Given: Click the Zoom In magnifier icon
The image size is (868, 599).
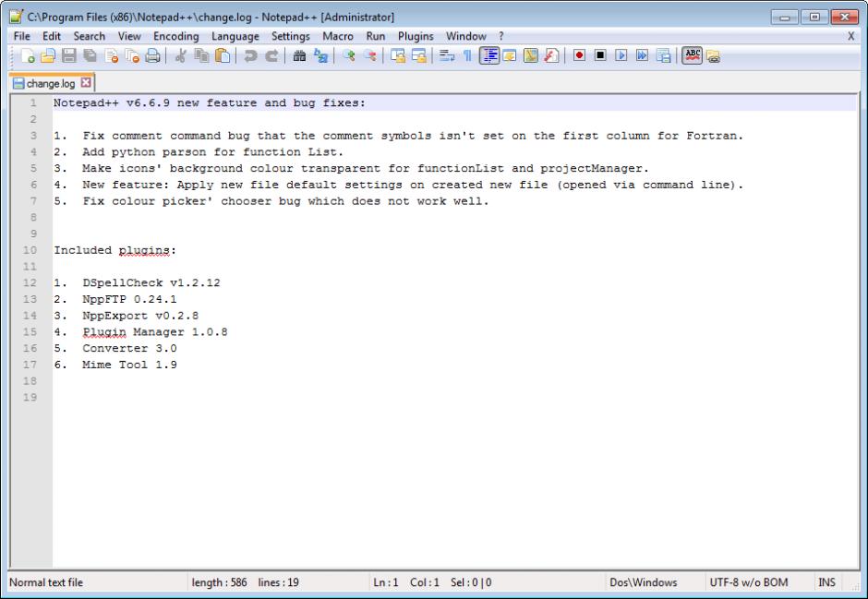Looking at the screenshot, I should click(348, 56).
